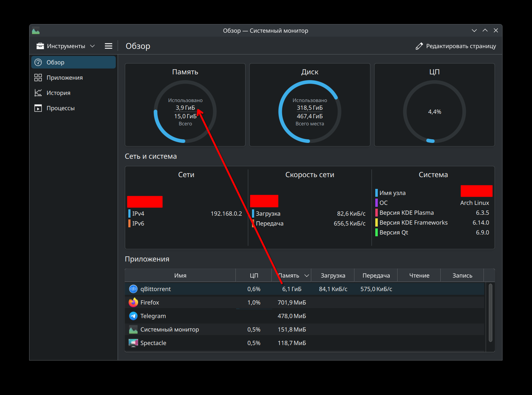Click the Имя узла label
This screenshot has height=395, width=532.
click(393, 193)
